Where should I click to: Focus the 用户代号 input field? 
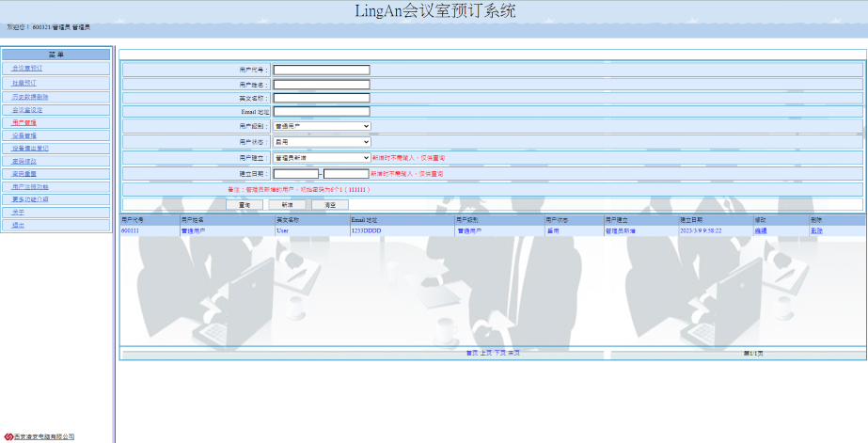(x=322, y=70)
